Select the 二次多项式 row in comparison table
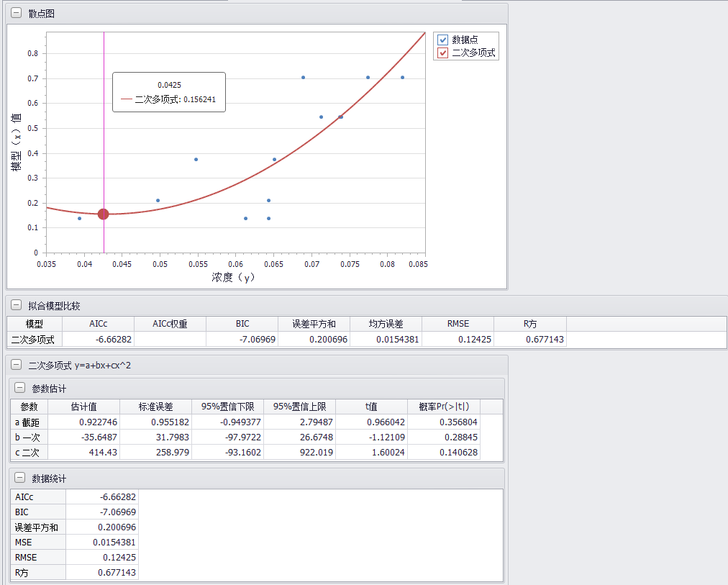The image size is (728, 585). (x=35, y=339)
